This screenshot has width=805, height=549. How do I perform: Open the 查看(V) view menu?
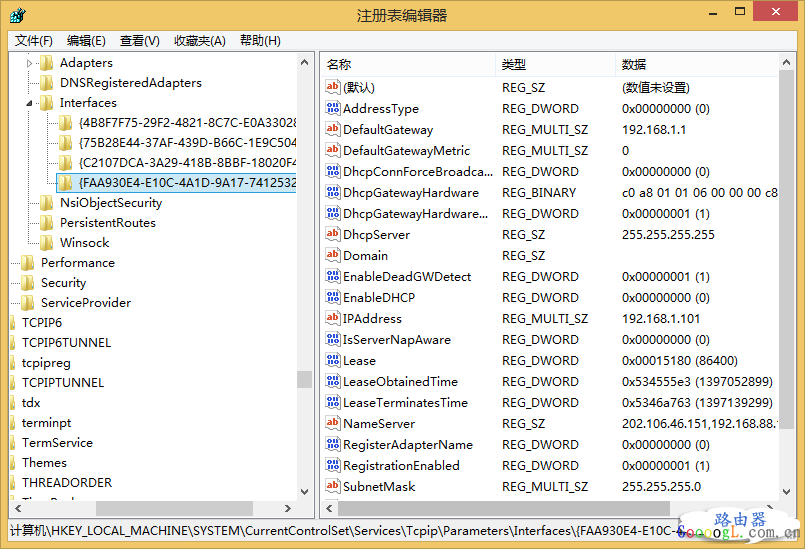pyautogui.click(x=139, y=41)
